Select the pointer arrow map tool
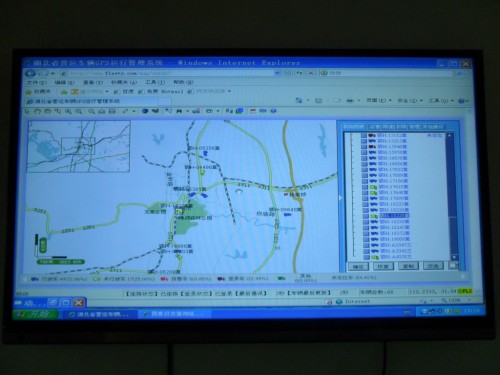This screenshot has height=375, width=500. 27,111
